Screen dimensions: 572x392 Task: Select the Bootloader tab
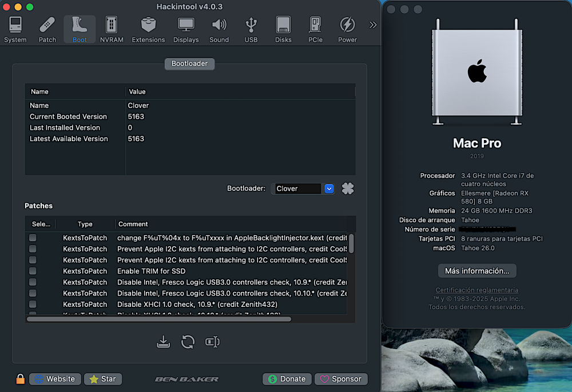tap(190, 63)
